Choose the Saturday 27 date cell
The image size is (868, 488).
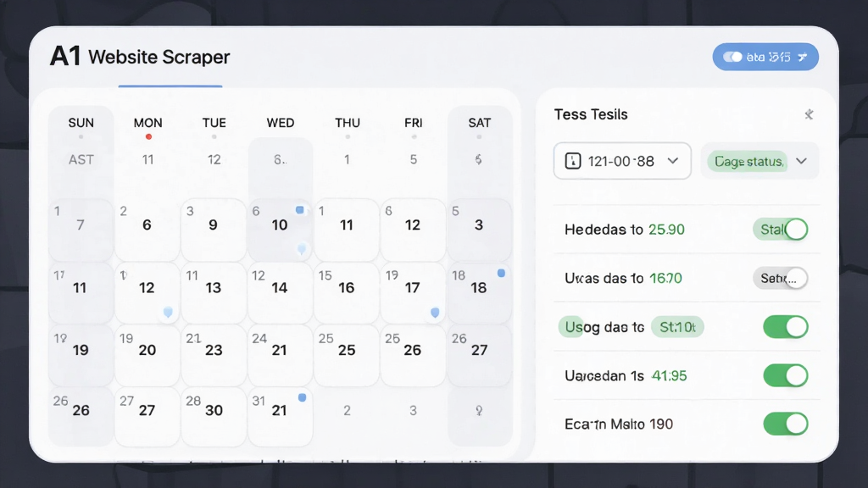tap(480, 355)
